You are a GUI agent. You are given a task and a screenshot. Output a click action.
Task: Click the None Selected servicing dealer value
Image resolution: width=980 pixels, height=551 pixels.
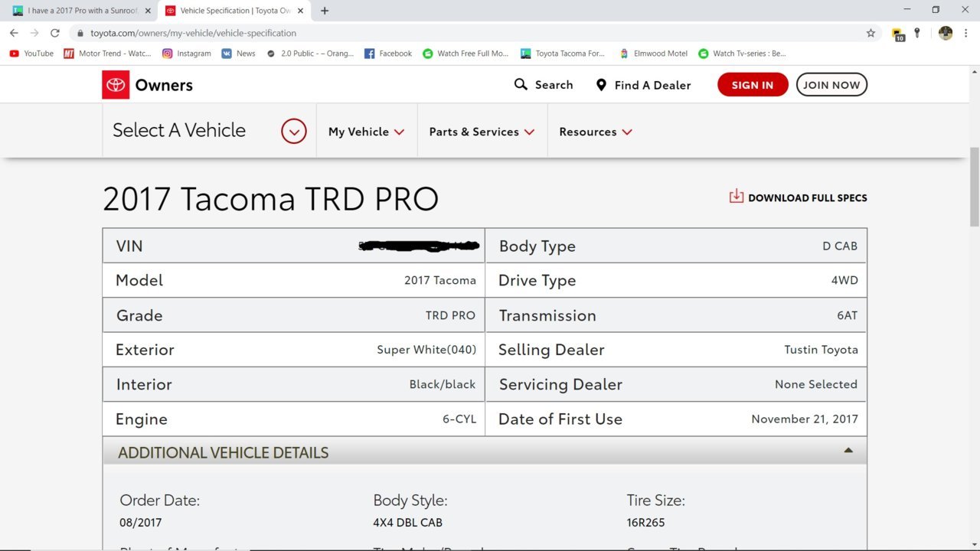pos(816,384)
